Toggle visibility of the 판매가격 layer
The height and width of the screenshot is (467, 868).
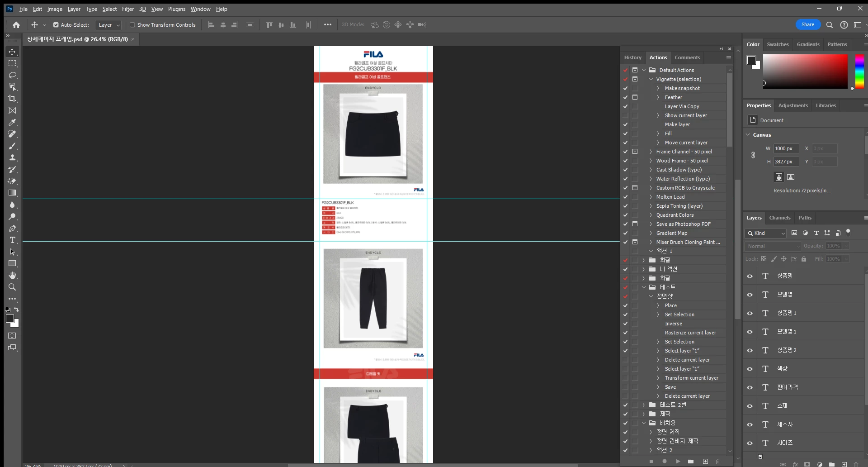coord(750,387)
